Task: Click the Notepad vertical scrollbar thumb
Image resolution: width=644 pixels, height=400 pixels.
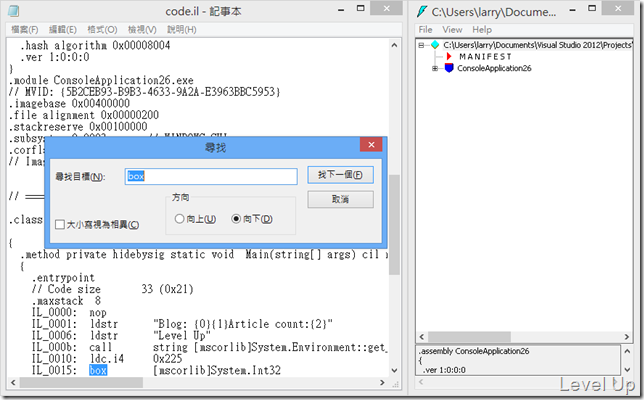Action: (x=394, y=225)
